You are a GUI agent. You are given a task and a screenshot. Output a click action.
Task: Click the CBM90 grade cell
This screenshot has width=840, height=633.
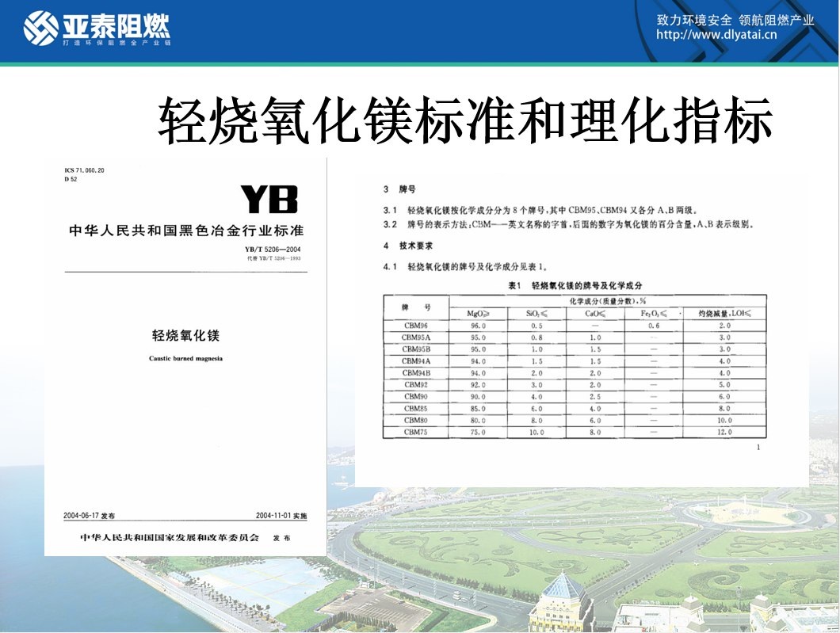416,396
